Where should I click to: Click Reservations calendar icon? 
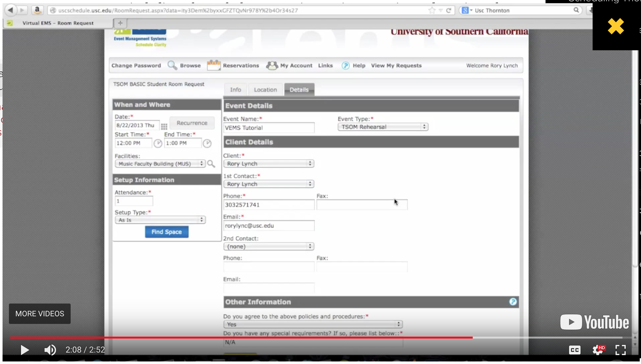[214, 65]
